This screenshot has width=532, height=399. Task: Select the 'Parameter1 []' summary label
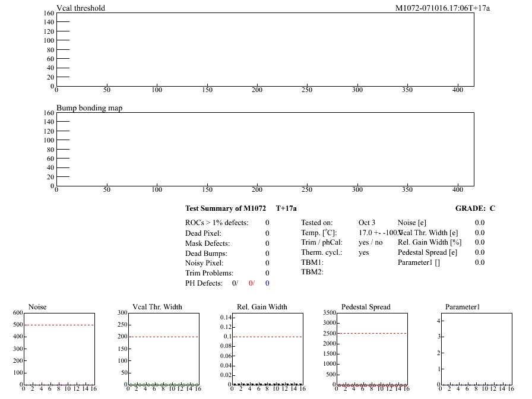[x=419, y=262]
